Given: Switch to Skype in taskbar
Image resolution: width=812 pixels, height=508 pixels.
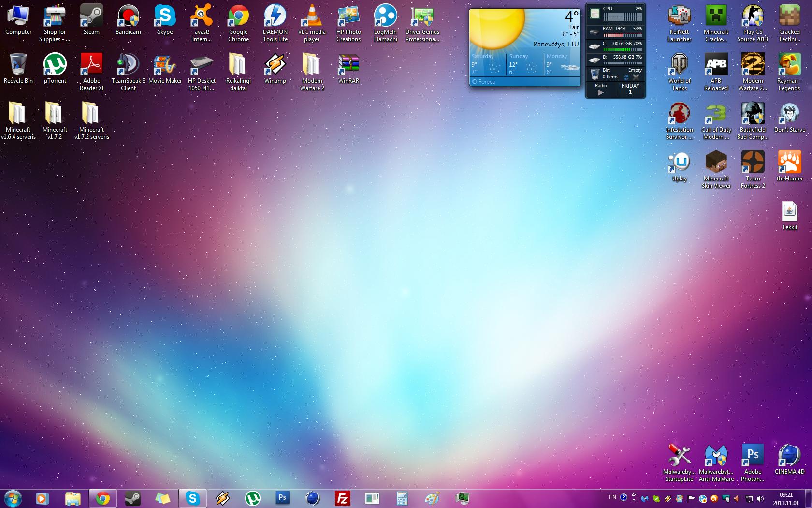Looking at the screenshot, I should tap(192, 498).
